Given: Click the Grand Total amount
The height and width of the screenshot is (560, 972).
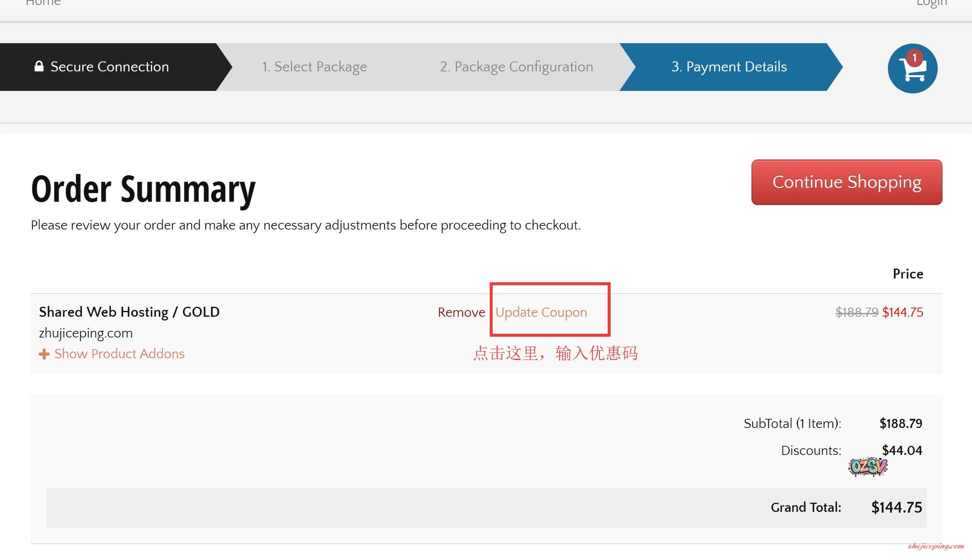Looking at the screenshot, I should click(x=896, y=507).
